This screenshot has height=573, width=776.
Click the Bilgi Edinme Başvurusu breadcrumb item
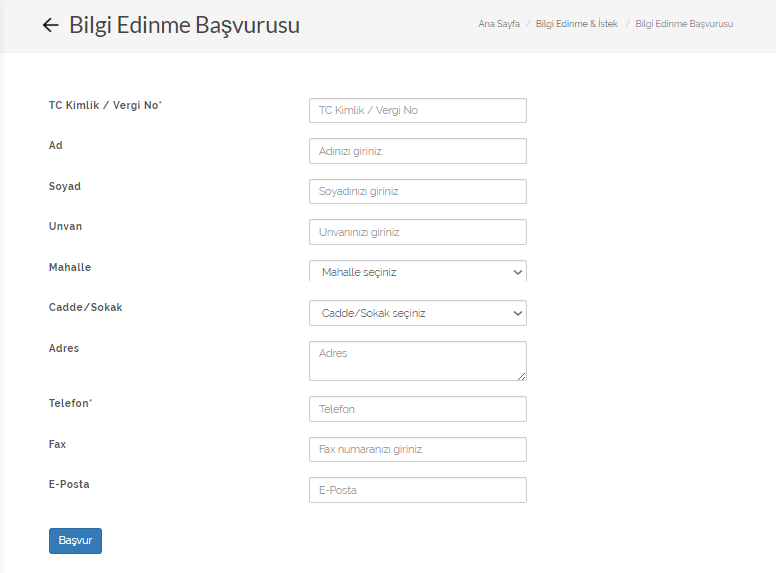pos(684,23)
